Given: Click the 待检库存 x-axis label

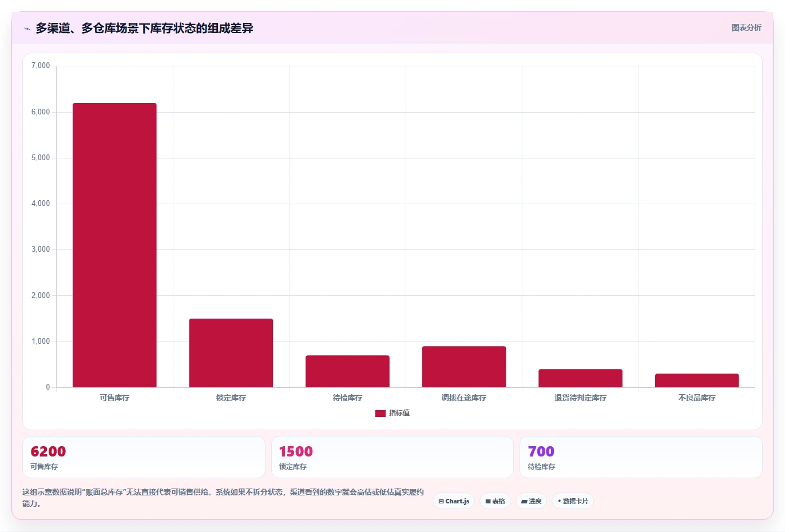Looking at the screenshot, I should pos(347,398).
